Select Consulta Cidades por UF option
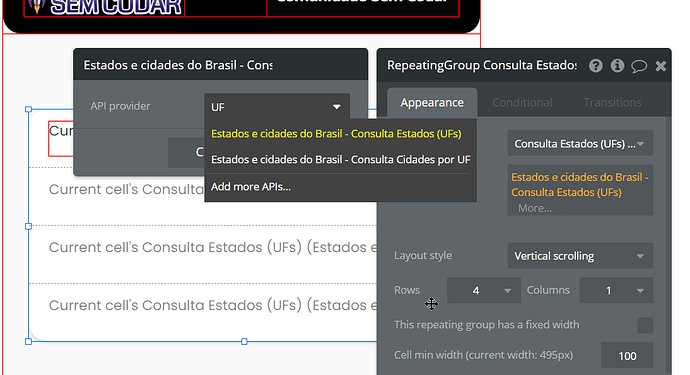The width and height of the screenshot is (690, 375). 341,159
